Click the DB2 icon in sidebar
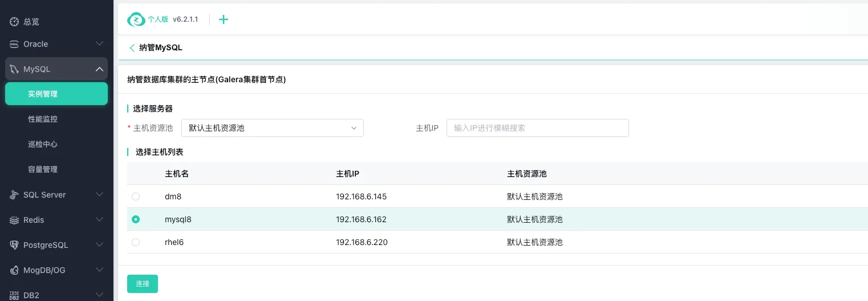The image size is (868, 301). click(14, 295)
